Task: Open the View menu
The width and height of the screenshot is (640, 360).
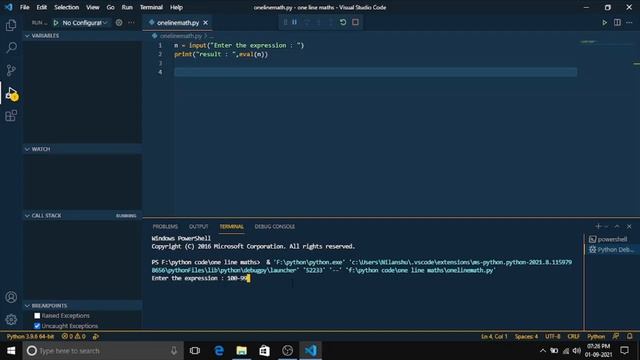Action: [93, 7]
